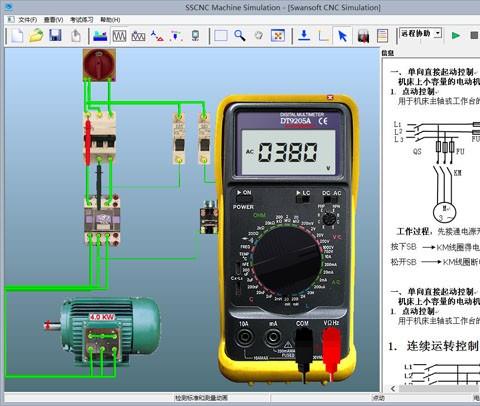
Task: Click the rotate view circular icon
Action: 259,35
